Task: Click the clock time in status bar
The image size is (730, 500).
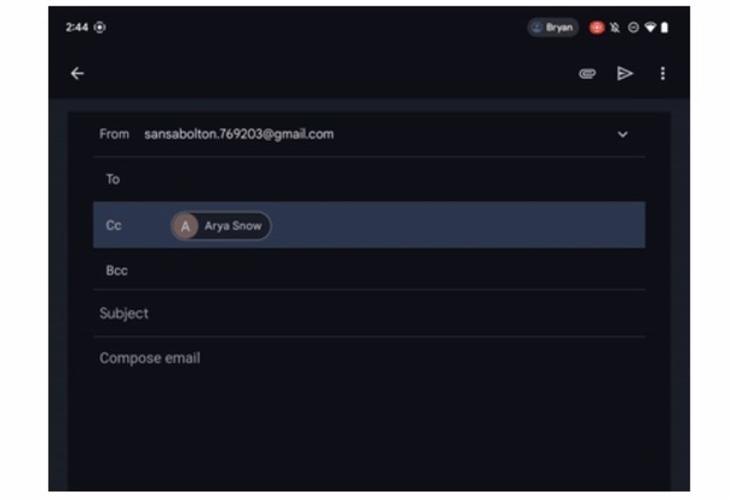Action: pyautogui.click(x=75, y=27)
